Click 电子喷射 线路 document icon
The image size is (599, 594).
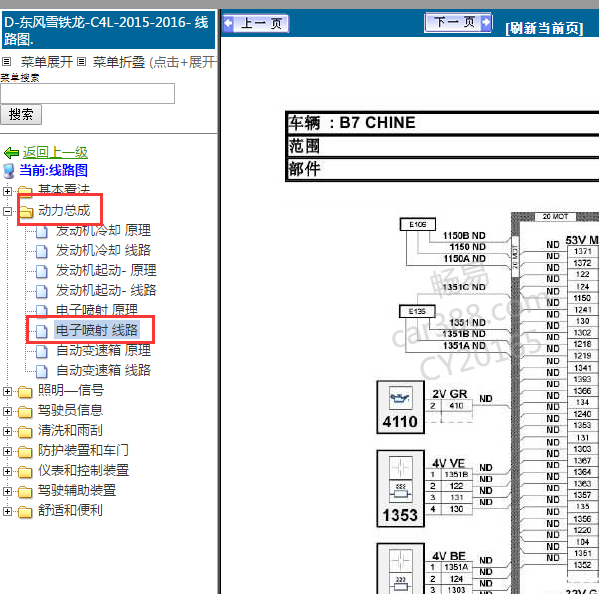tap(42, 331)
